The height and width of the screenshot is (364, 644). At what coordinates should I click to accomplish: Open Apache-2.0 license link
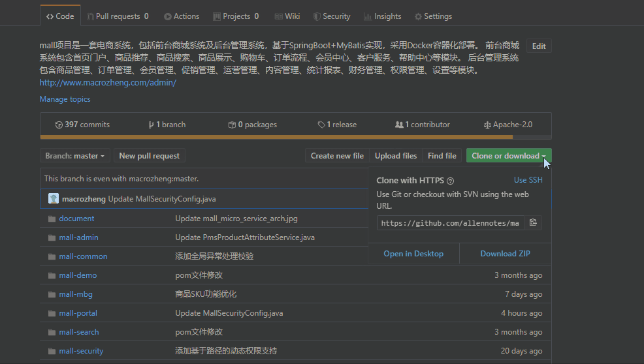click(x=508, y=125)
